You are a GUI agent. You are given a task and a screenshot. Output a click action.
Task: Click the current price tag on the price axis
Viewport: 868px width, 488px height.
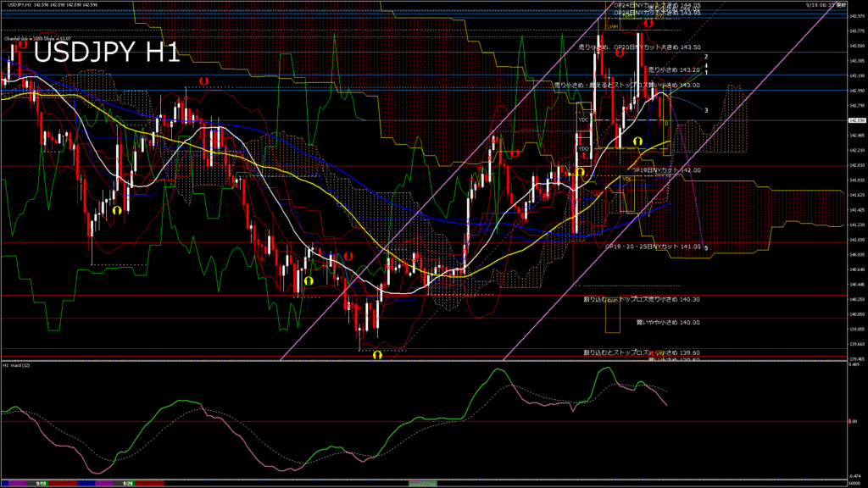(x=855, y=120)
